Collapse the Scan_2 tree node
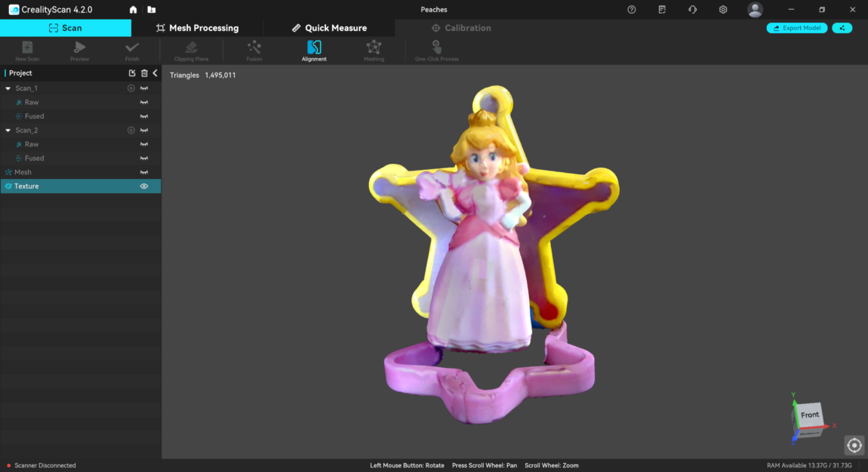This screenshot has height=472, width=868. [8, 131]
